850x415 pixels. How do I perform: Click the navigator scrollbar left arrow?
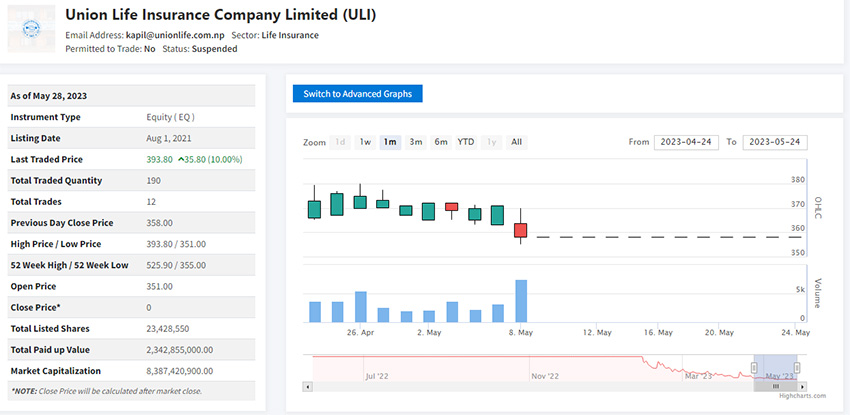tap(308, 386)
